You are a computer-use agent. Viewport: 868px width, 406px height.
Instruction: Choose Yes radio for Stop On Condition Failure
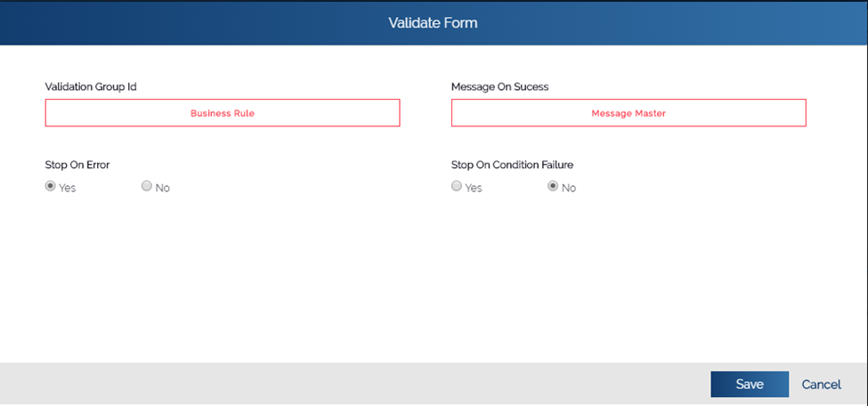456,186
